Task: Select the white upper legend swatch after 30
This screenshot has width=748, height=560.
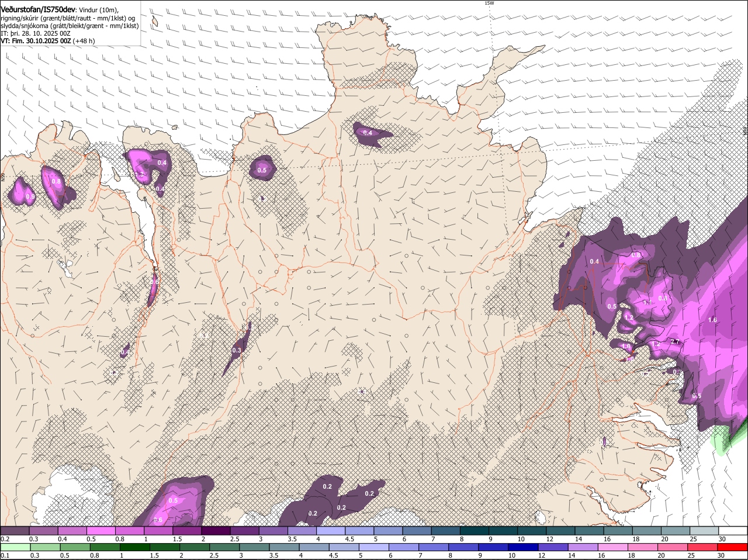Action: click(733, 530)
